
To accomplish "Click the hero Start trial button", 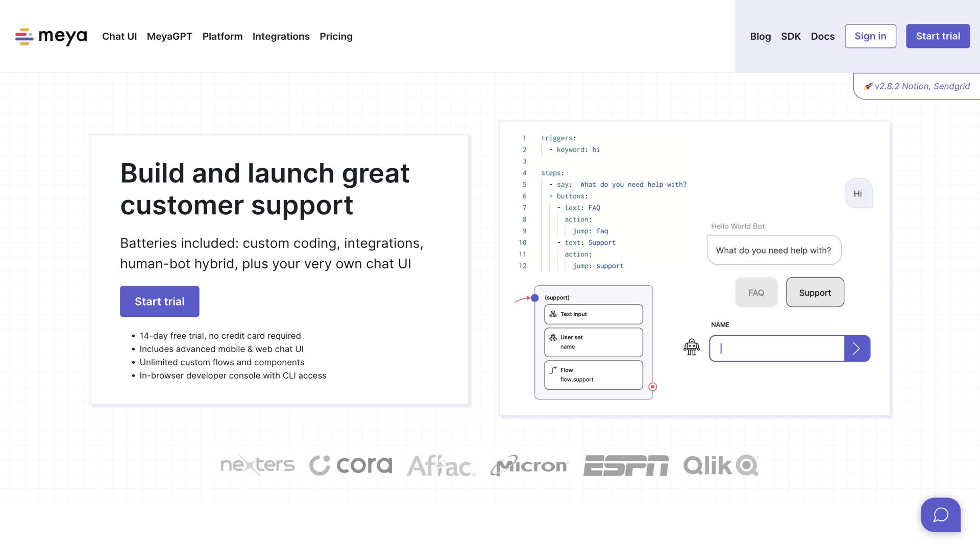I will tap(159, 302).
